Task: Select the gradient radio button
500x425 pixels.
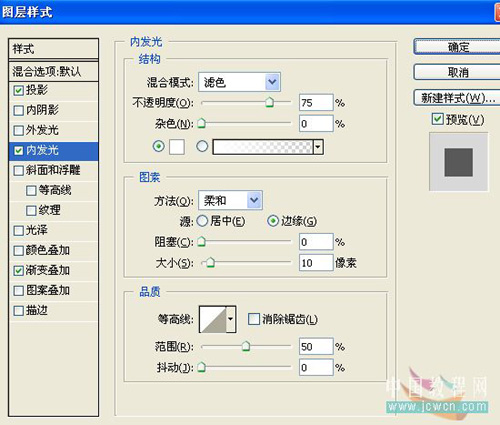Action: click(x=202, y=146)
